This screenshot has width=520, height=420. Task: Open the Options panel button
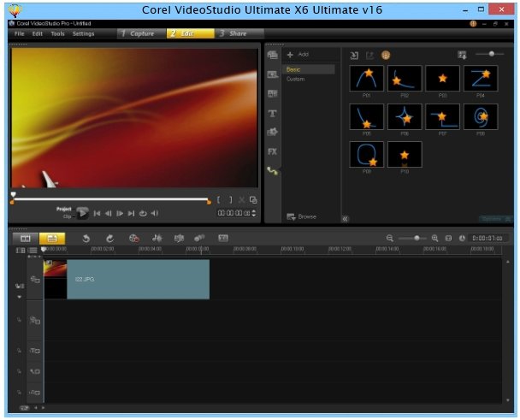[x=495, y=219]
